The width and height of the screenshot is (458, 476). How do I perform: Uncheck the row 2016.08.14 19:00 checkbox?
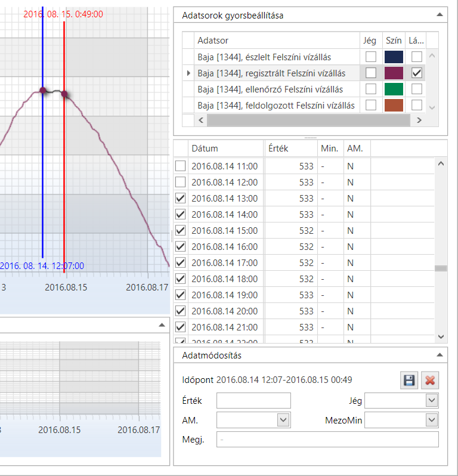click(x=180, y=295)
